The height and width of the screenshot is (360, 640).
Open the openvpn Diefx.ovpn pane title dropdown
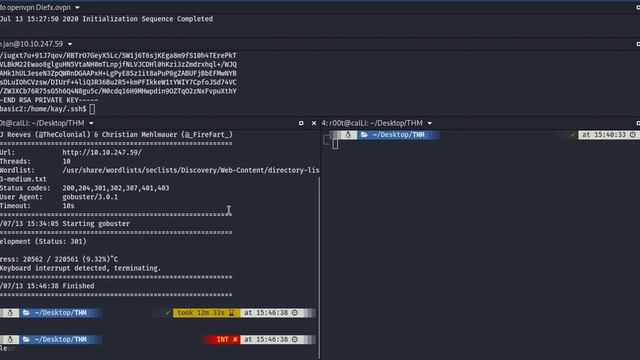coord(78,7)
